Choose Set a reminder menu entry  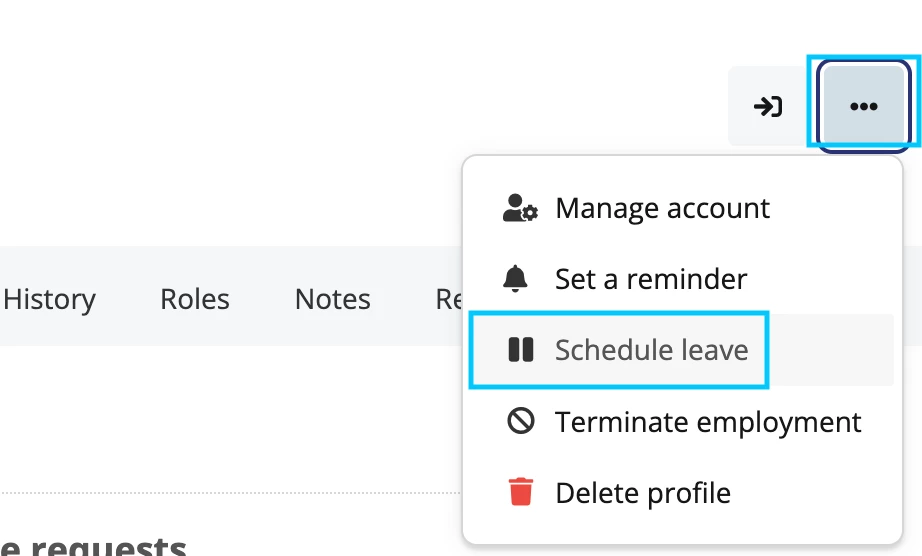(651, 279)
